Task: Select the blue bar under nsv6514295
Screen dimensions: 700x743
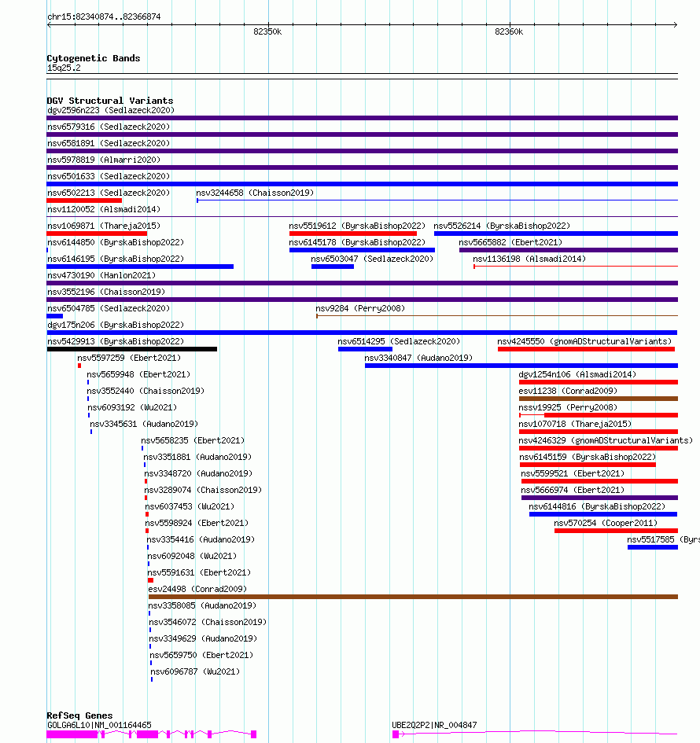Action: 365,349
